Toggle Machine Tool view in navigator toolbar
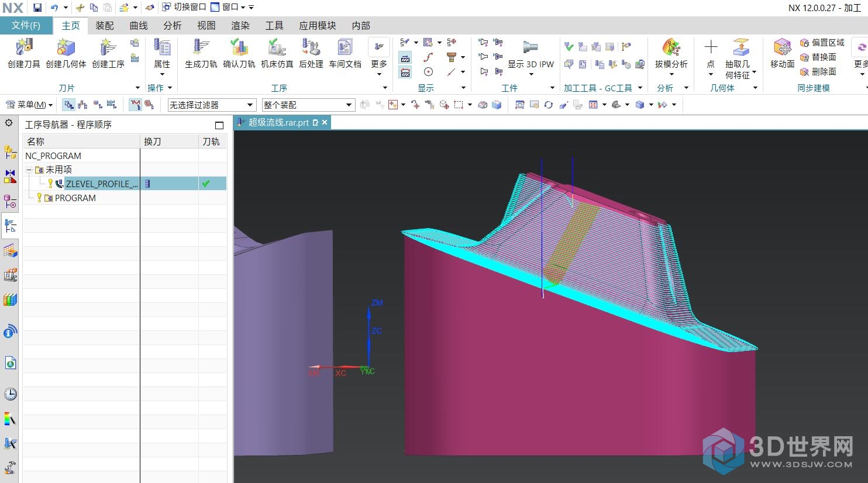This screenshot has width=868, height=483. click(82, 105)
